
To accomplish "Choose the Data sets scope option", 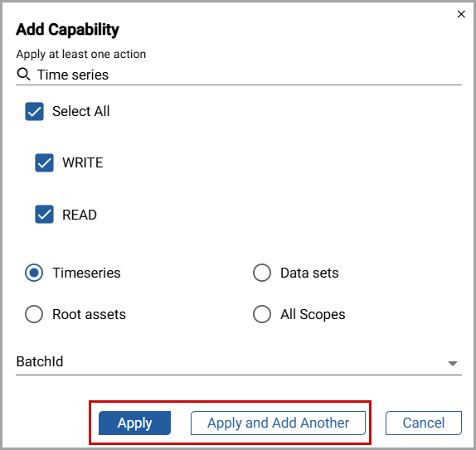I will [x=262, y=273].
